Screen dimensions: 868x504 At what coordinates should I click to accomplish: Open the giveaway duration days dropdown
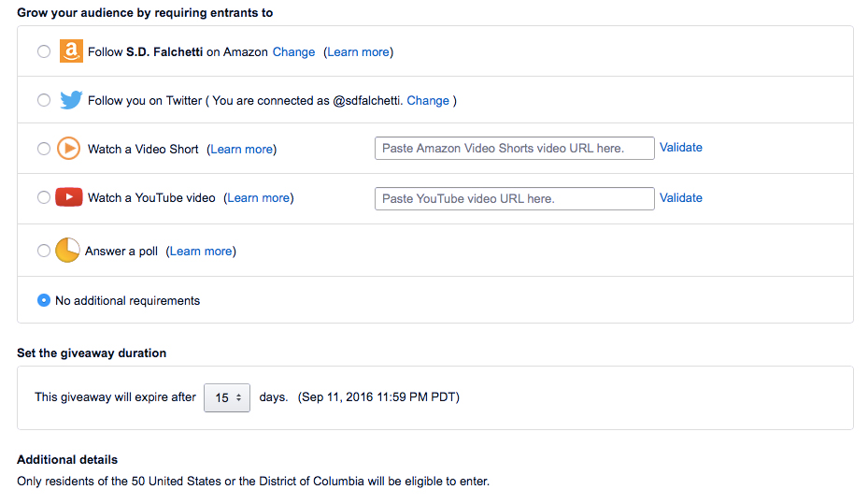pyautogui.click(x=227, y=397)
